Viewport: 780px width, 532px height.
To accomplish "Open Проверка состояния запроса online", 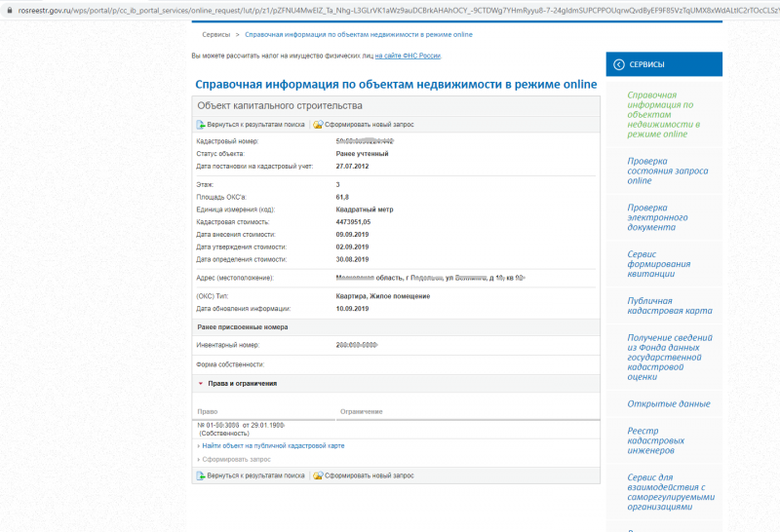I will (x=668, y=171).
